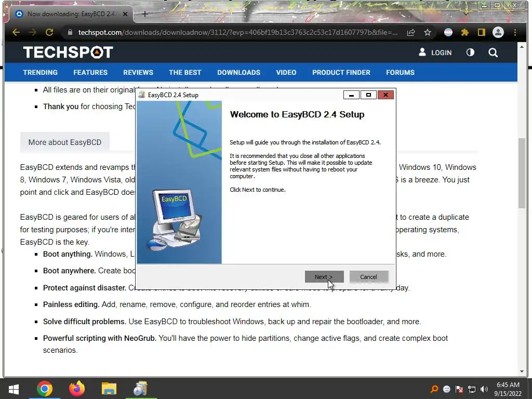
Task: Open DOWNLOADS menu item
Action: (x=238, y=72)
